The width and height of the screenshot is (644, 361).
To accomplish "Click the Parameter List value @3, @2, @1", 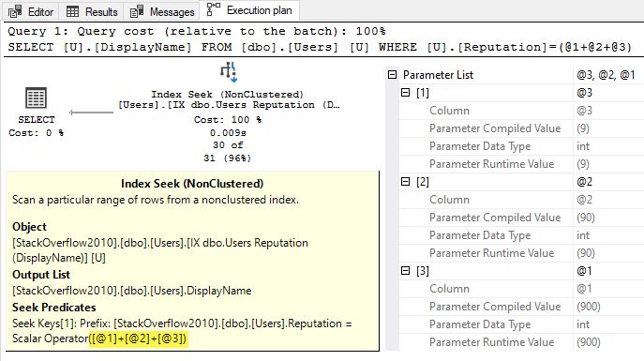I will 606,75.
